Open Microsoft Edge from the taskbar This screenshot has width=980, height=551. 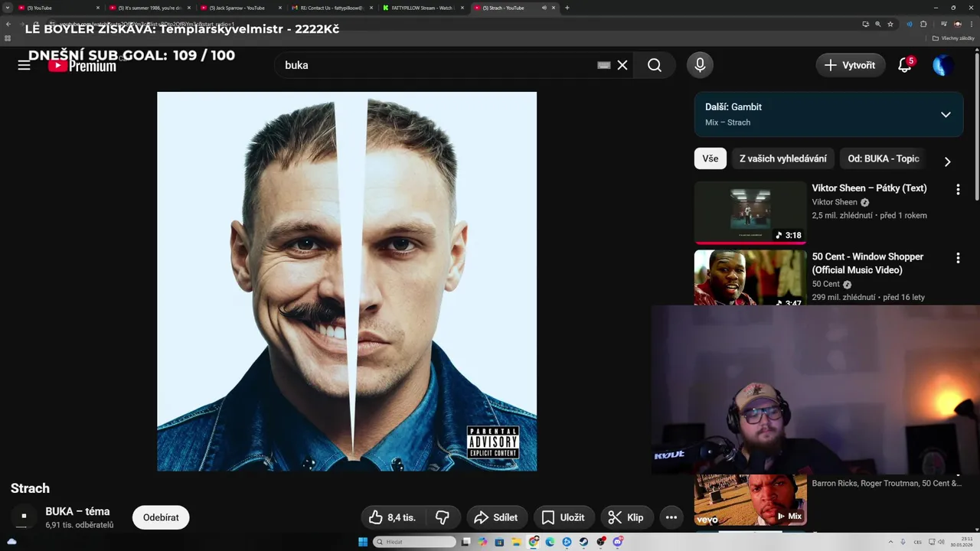click(x=550, y=542)
